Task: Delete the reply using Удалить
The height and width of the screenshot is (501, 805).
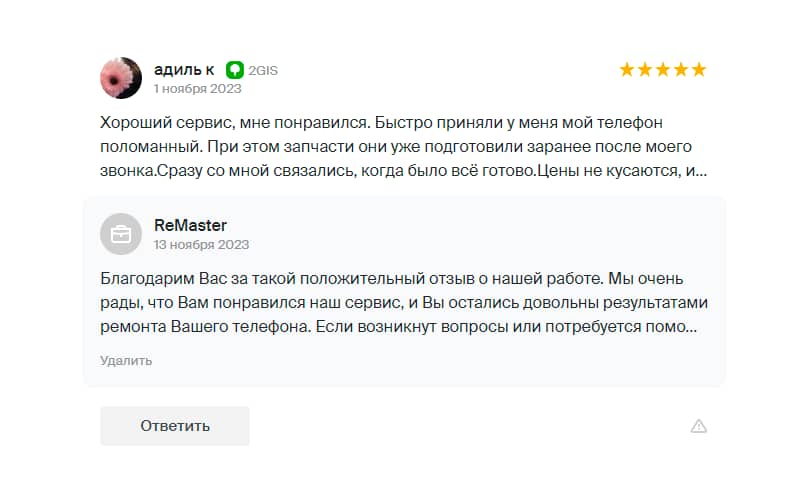Action: [x=126, y=360]
